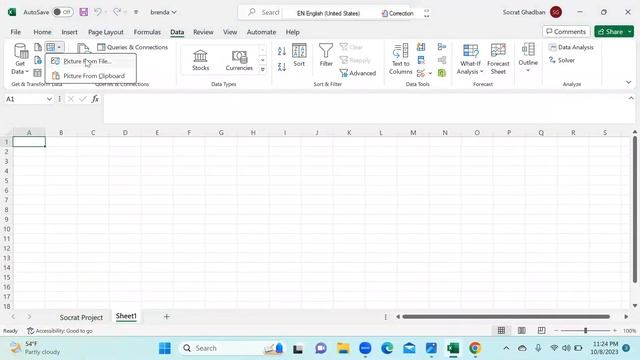The width and height of the screenshot is (640, 360).
Task: Click the Flash Fill icon
Action: (x=421, y=47)
